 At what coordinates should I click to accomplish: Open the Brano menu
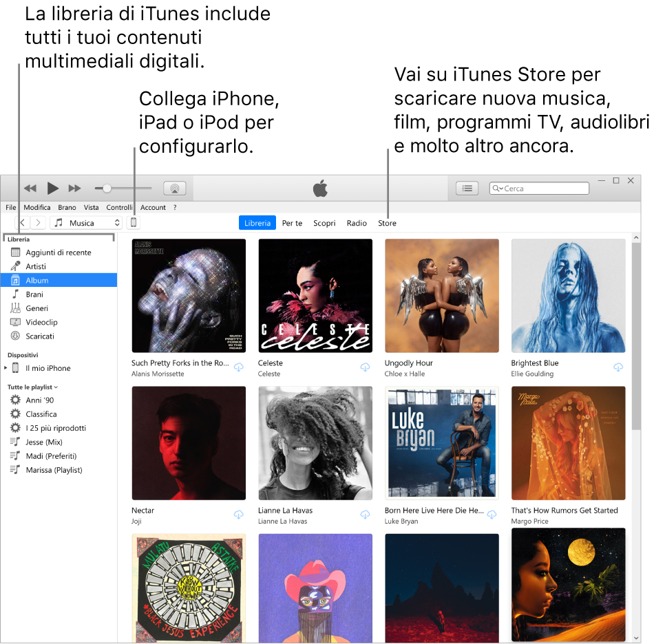tap(67, 208)
